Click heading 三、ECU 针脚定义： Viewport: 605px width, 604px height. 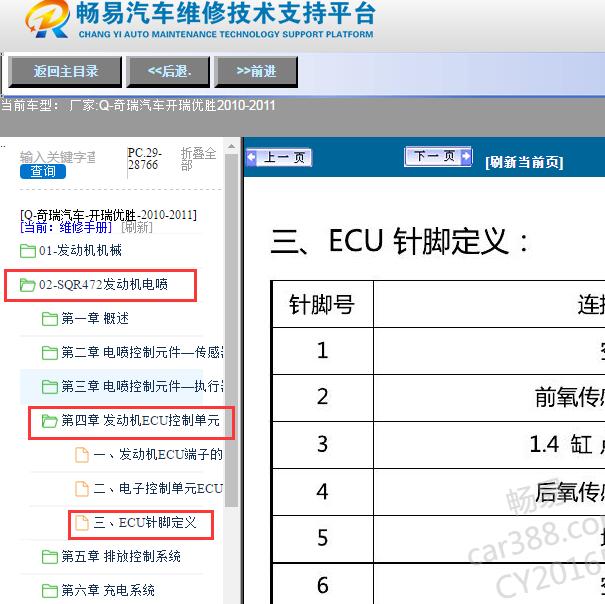tap(400, 241)
